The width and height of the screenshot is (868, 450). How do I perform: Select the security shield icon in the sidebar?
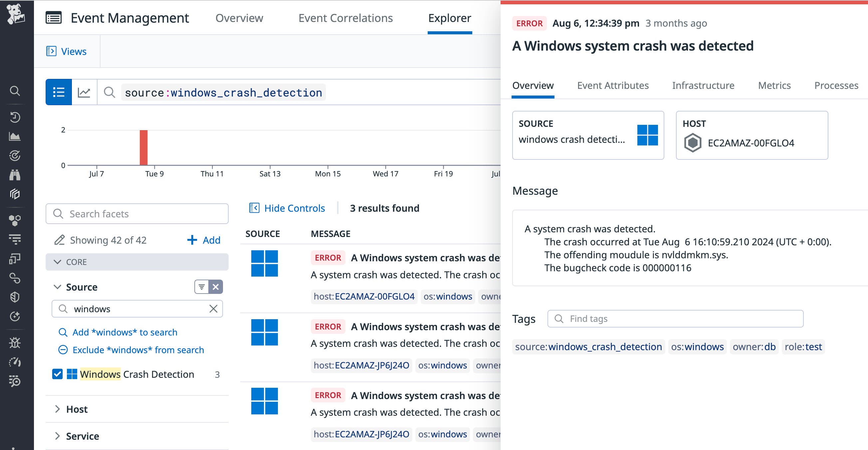pos(15,297)
